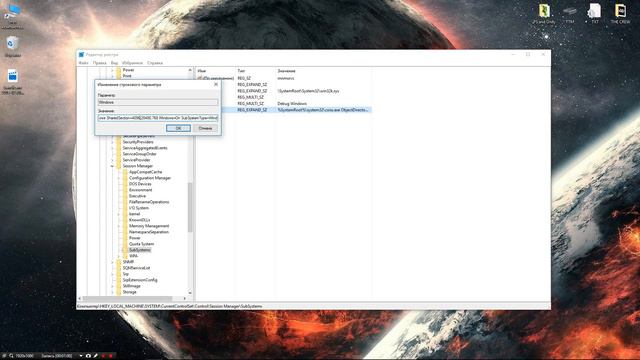
Task: Select the Quota System key
Action: pos(141,244)
